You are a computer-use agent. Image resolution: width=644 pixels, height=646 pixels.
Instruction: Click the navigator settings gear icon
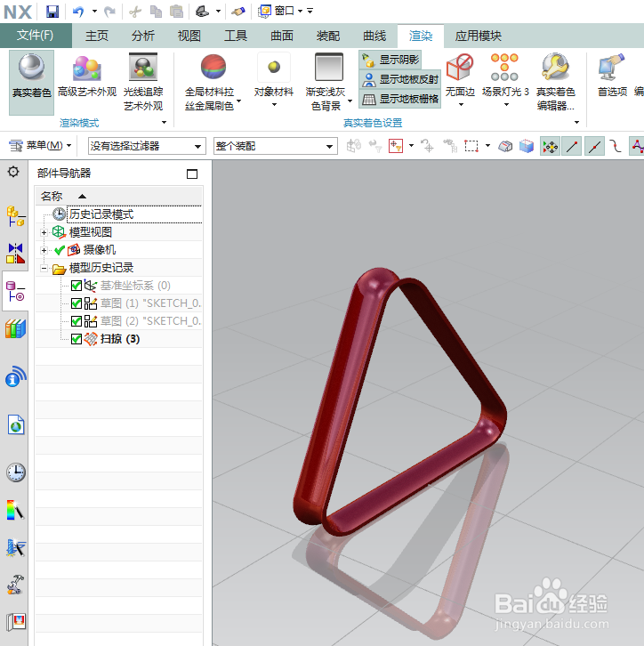(x=13, y=172)
